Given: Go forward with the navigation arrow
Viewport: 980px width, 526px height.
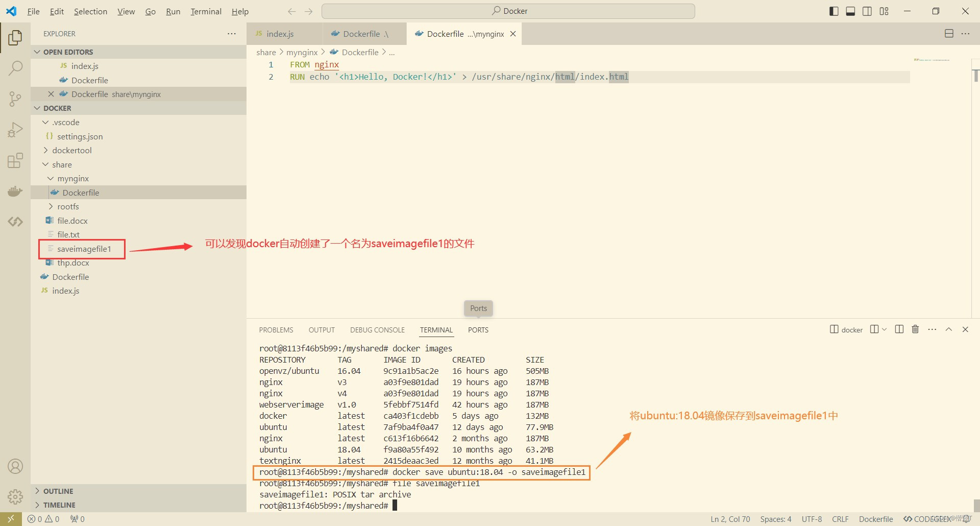Looking at the screenshot, I should 308,11.
